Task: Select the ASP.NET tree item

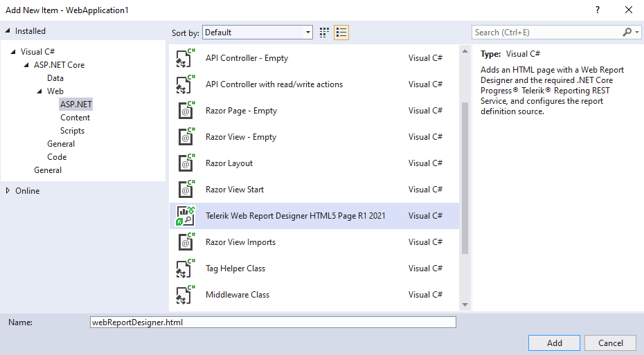Action: pyautogui.click(x=76, y=104)
